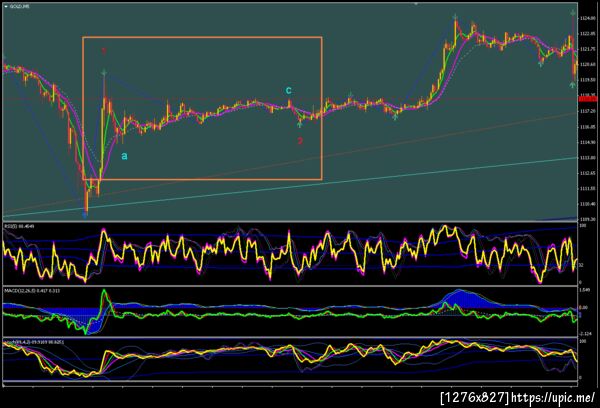Viewport: 600px width, 408px height.
Task: Click the red horizontal price level line
Action: tap(290, 99)
